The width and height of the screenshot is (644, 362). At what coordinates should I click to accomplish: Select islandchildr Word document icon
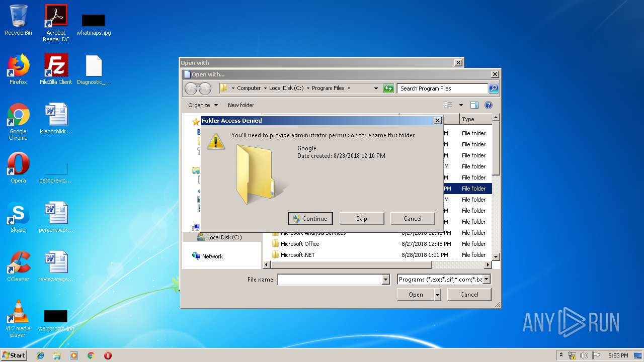(x=56, y=119)
